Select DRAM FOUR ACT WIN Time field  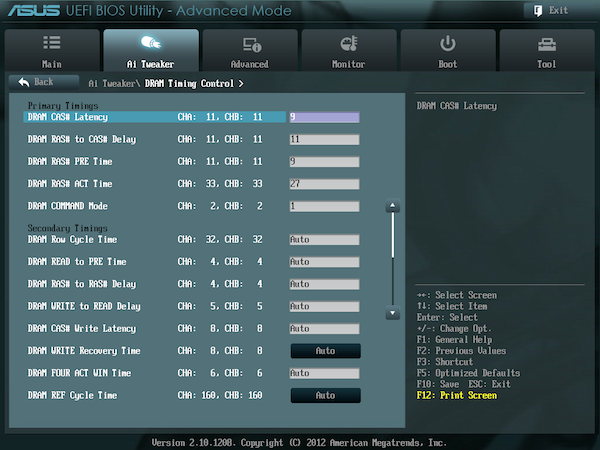[324, 373]
